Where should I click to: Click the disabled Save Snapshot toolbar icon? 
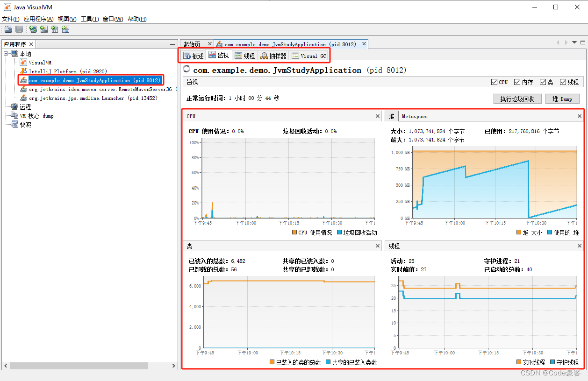pyautogui.click(x=19, y=29)
